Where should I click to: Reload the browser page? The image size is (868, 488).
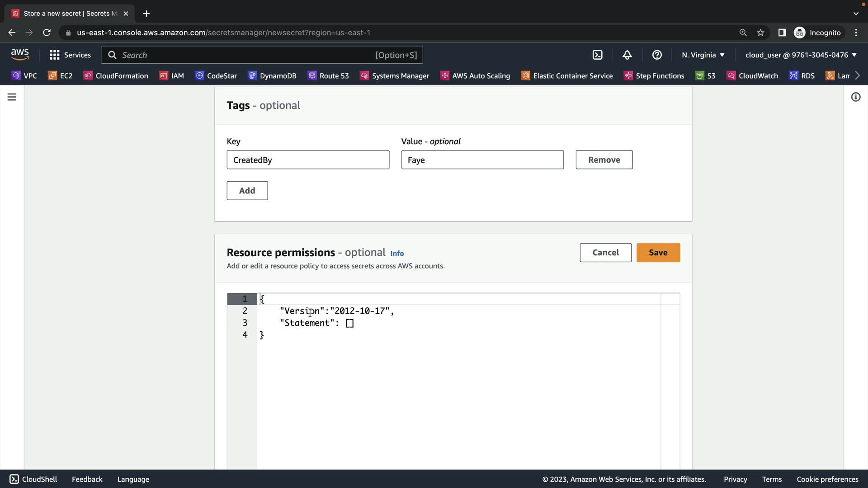click(47, 33)
